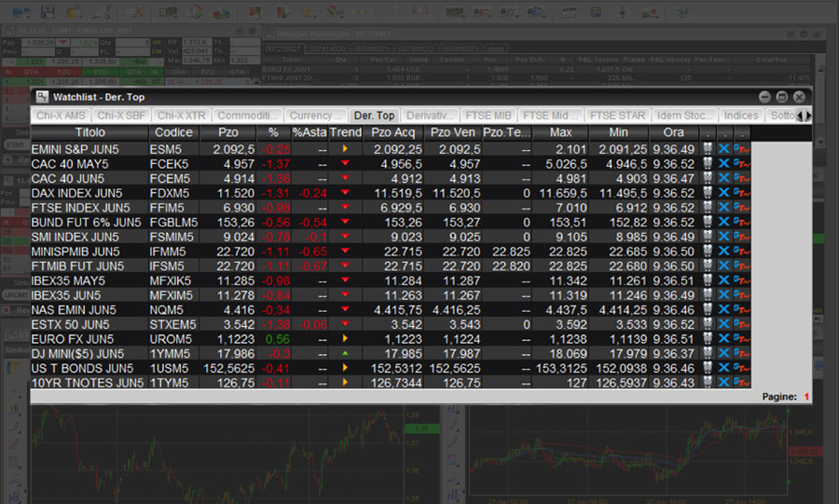Screen dimensions: 839x504
Task: Click the 0,56 percent value for EURO FX
Action: pos(277,339)
